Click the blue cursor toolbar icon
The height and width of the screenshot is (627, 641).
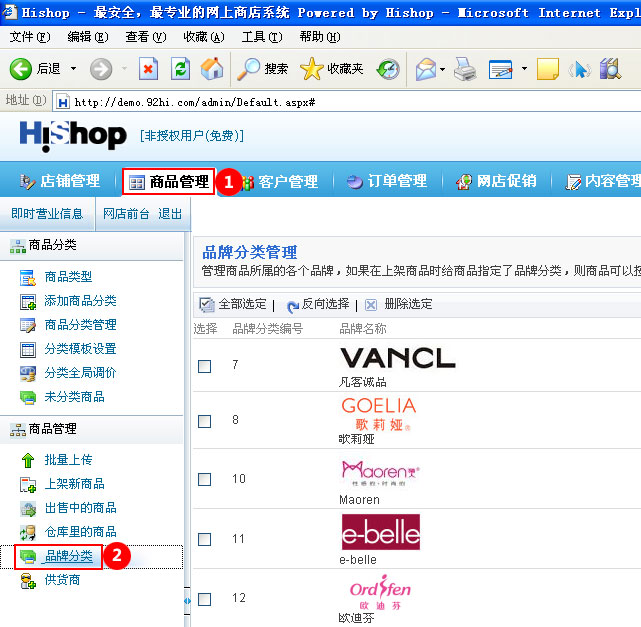click(580, 69)
